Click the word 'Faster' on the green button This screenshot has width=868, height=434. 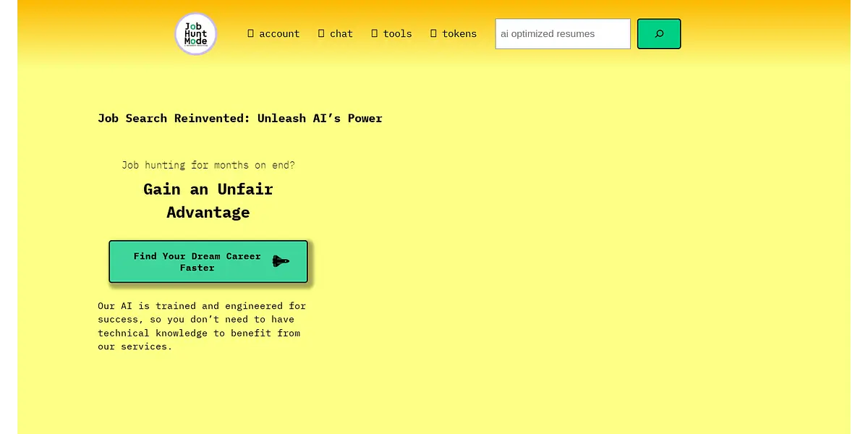click(197, 268)
